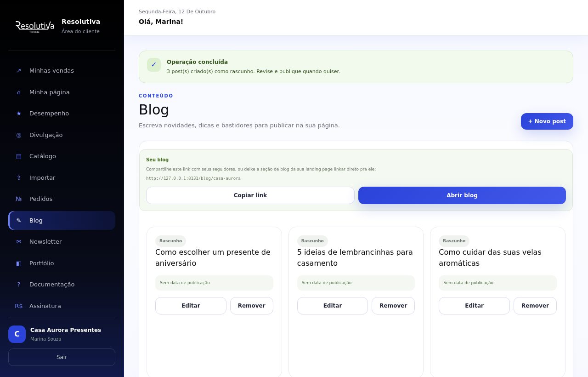Click title 'Como cuidar das suas velas aromáticas'

point(490,258)
